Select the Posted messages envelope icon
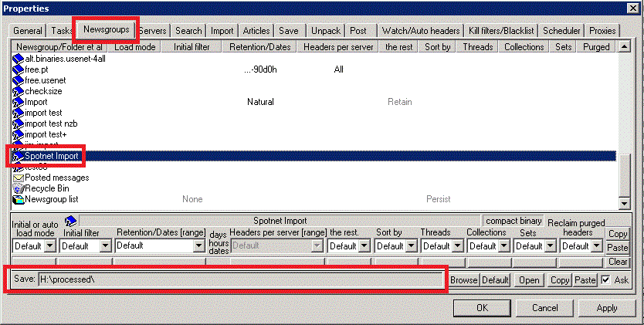Screen dimensions: 644x325 pyautogui.click(x=19, y=178)
